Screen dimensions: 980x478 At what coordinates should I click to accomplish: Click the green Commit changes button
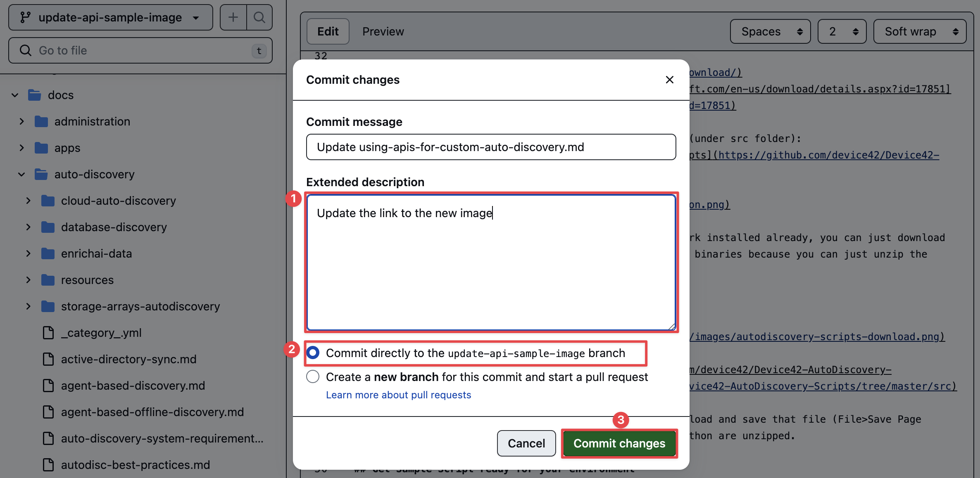coord(619,443)
